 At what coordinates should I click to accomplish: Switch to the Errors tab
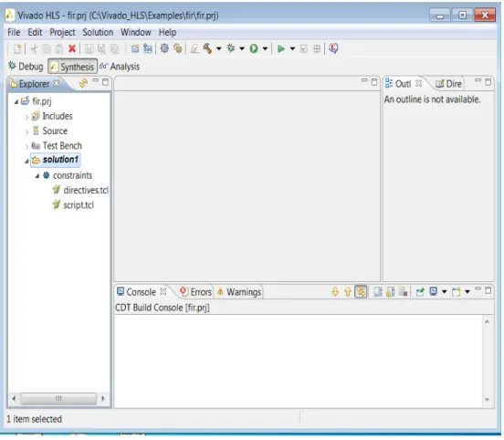pyautogui.click(x=195, y=292)
